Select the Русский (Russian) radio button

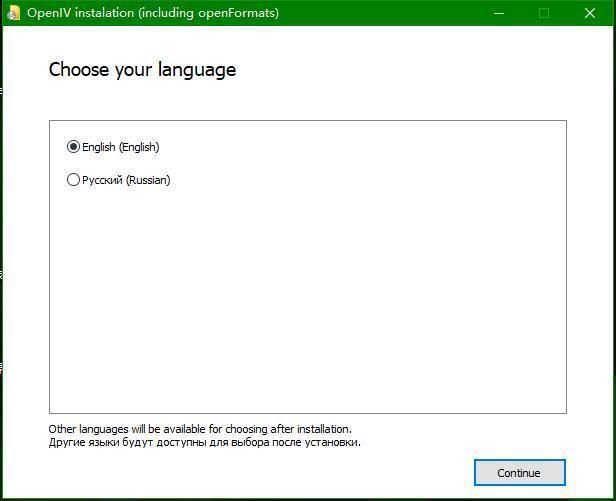tap(73, 180)
